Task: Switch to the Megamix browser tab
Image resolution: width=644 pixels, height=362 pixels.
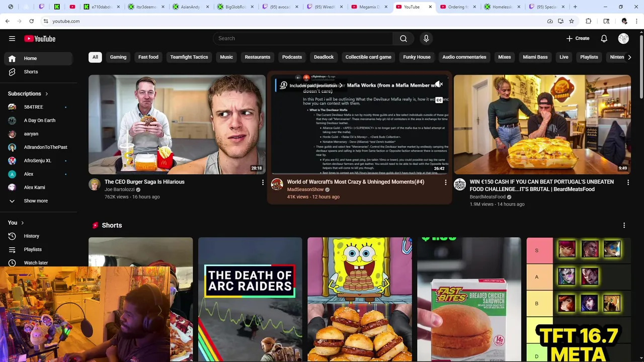Action: point(369,7)
